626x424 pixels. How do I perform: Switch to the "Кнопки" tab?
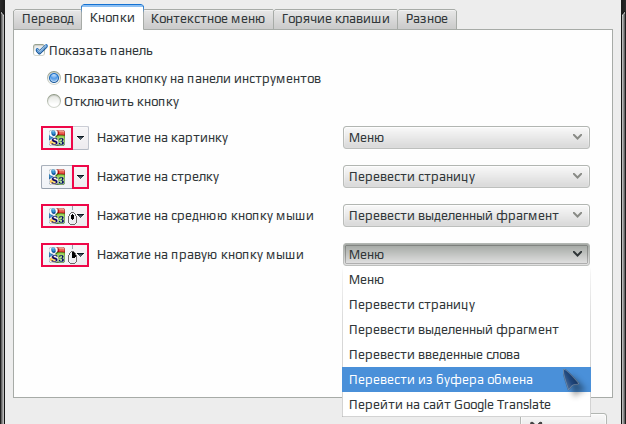[112, 18]
